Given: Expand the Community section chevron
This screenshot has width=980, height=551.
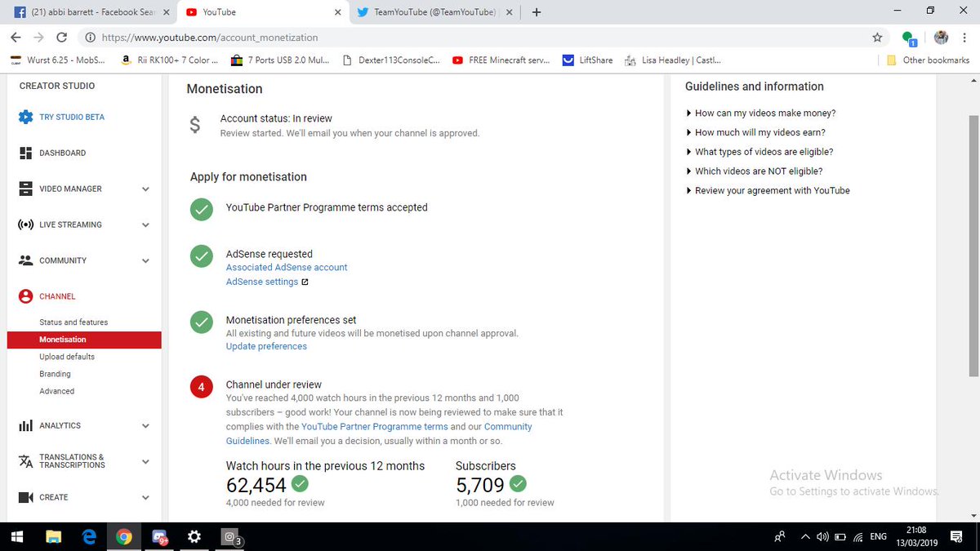Looking at the screenshot, I should point(145,261).
